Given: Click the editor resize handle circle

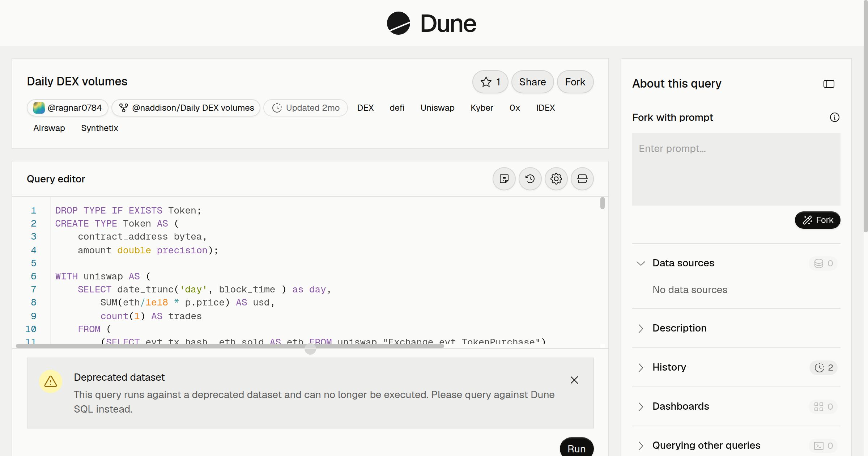Looking at the screenshot, I should [310, 349].
